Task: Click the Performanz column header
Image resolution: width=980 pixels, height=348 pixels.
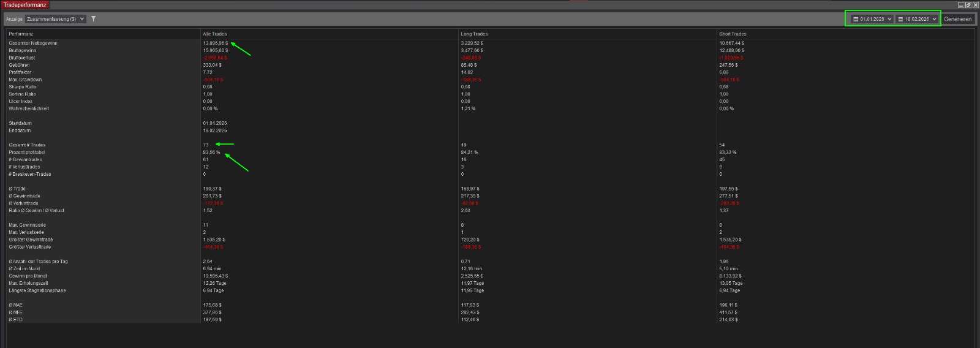Action: coord(21,34)
